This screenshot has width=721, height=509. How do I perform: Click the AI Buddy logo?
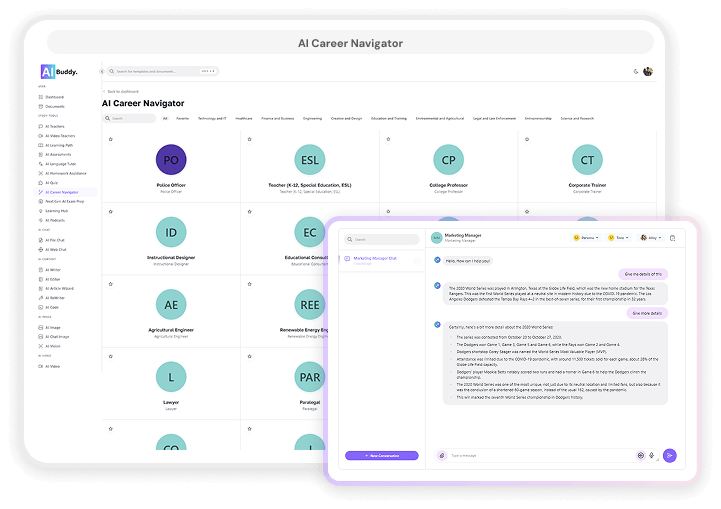pyautogui.click(x=59, y=72)
